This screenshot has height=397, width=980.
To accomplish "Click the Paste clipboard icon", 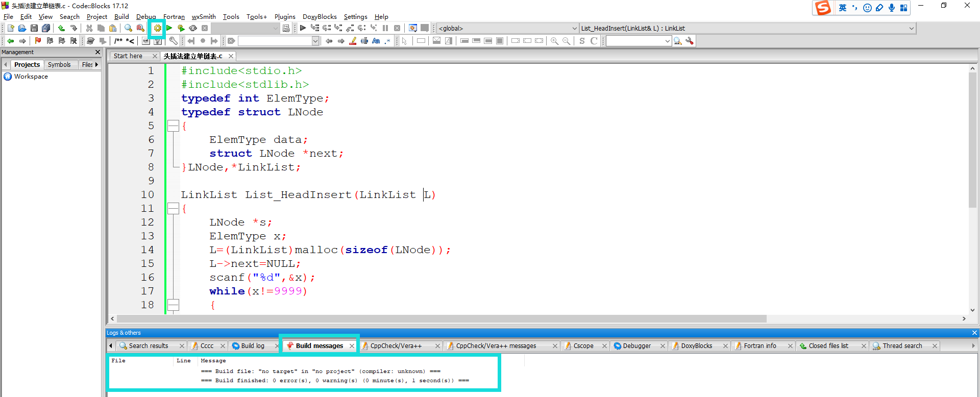I will click(113, 28).
